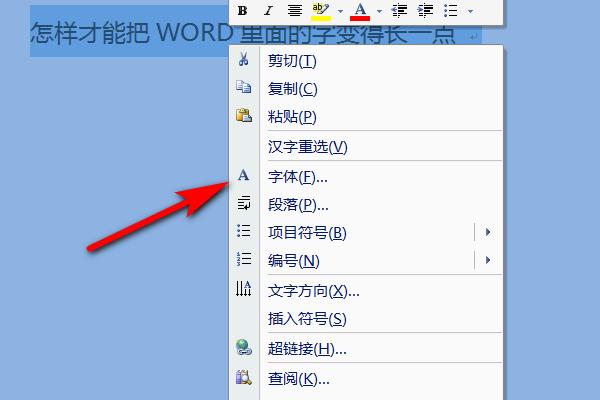The width and height of the screenshot is (600, 400).
Task: Click the paste clipboard icon
Action: tap(244, 115)
